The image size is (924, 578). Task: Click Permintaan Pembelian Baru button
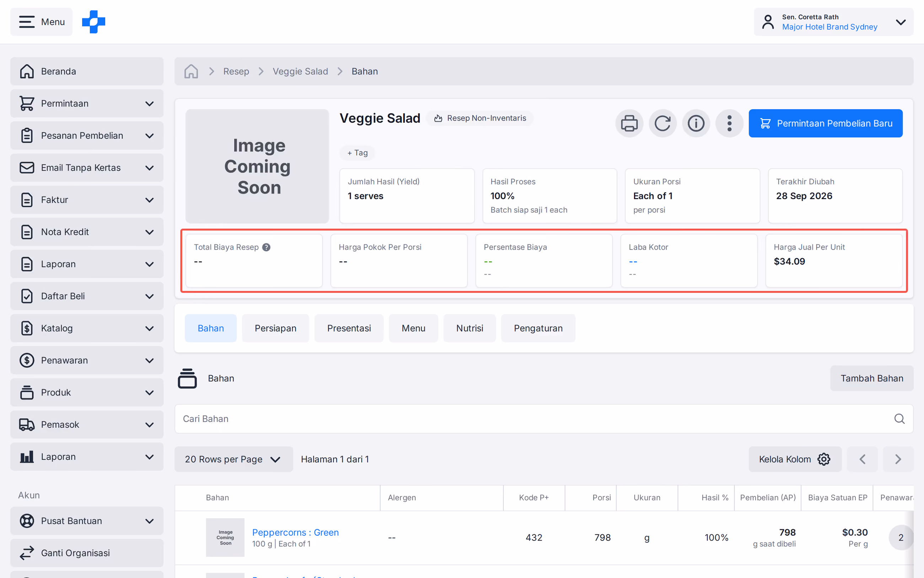coord(826,123)
